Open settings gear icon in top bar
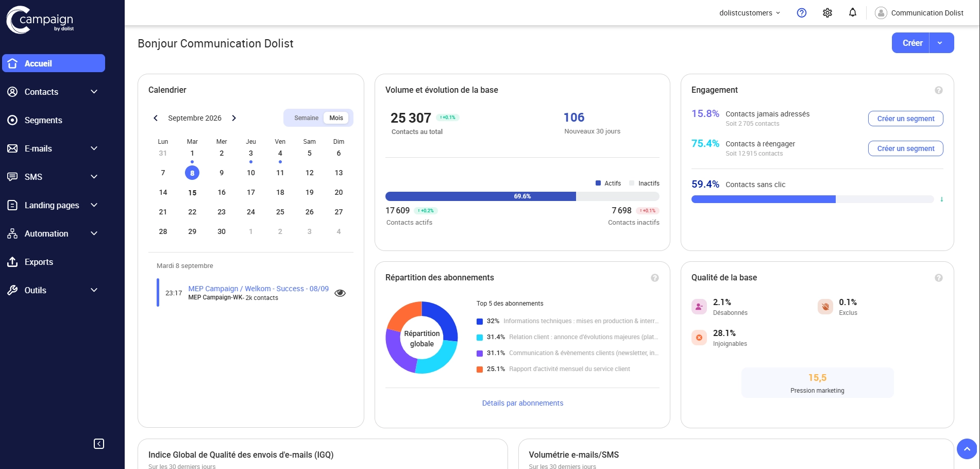This screenshot has height=469, width=980. 827,13
